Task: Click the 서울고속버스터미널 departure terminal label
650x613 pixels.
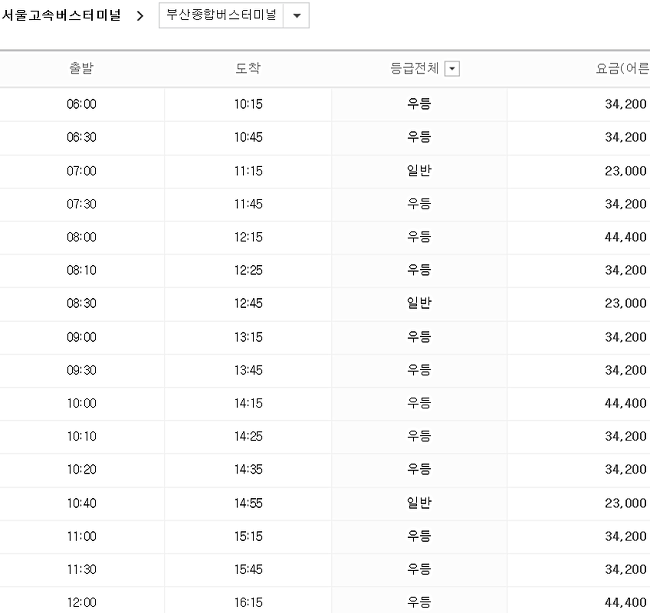Action: (61, 15)
